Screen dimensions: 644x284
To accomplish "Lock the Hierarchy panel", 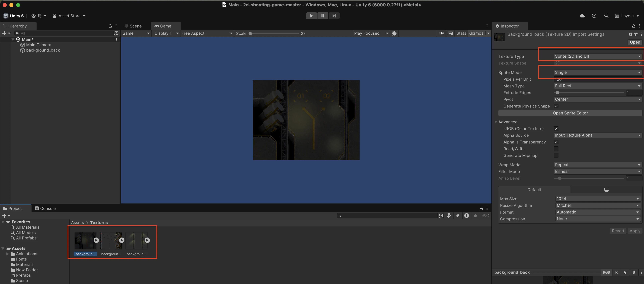I will (x=110, y=26).
